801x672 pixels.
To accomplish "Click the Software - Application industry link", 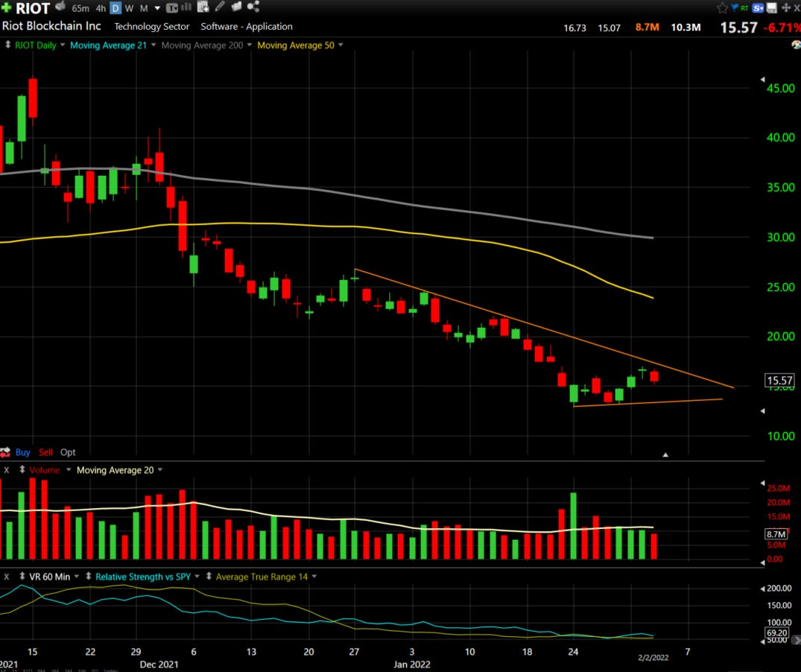I will click(x=247, y=27).
